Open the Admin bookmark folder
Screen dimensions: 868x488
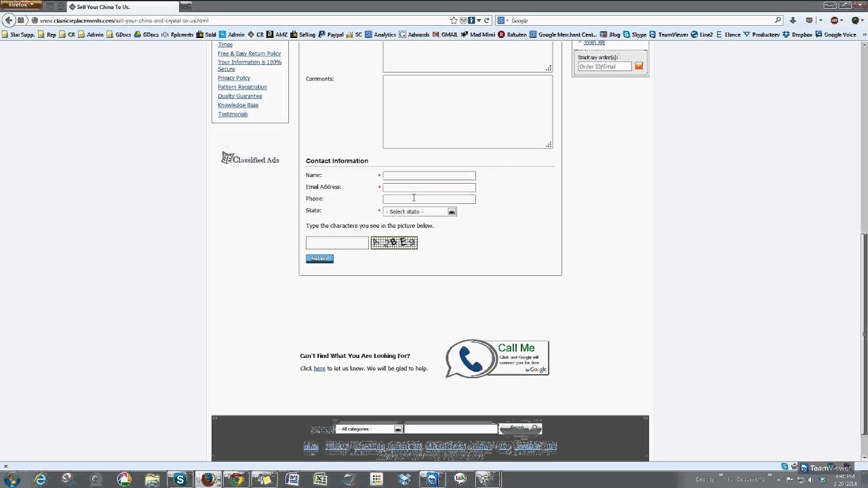[x=90, y=35]
